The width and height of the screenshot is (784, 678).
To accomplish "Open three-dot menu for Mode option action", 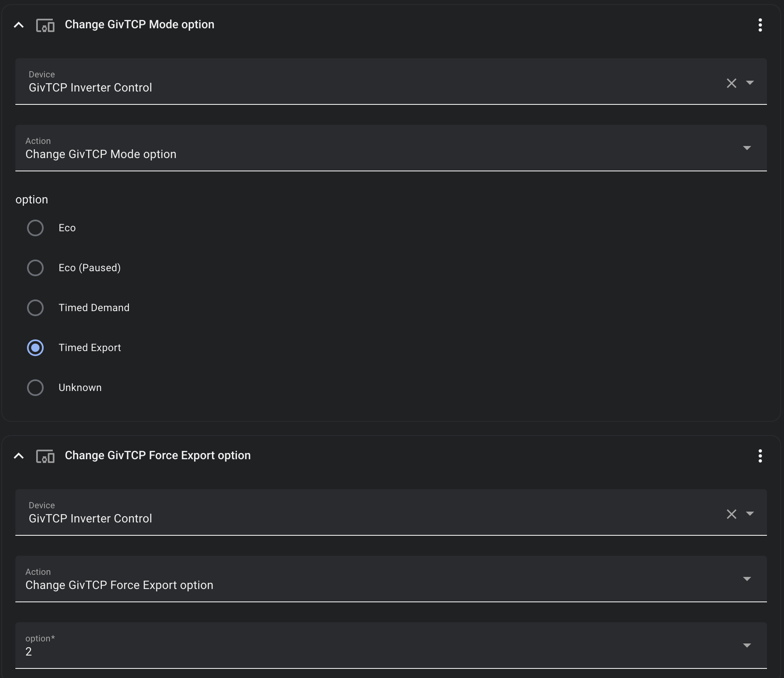I will (x=760, y=25).
